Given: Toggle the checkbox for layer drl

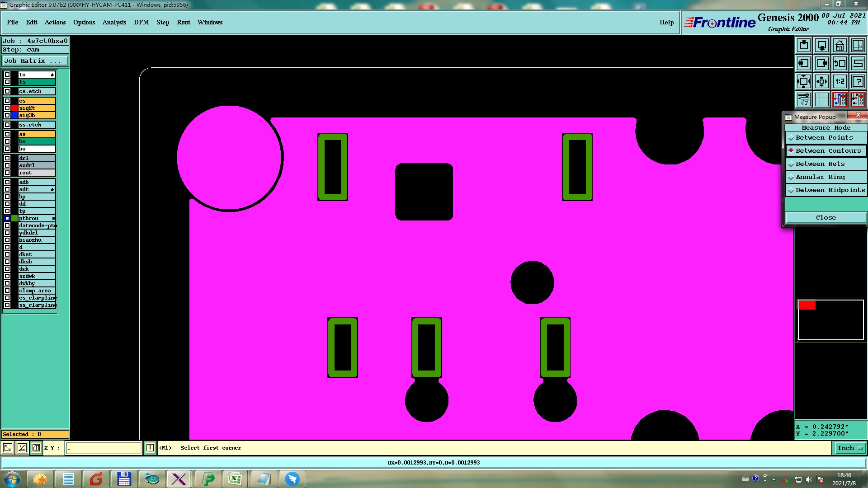Looking at the screenshot, I should (7, 158).
